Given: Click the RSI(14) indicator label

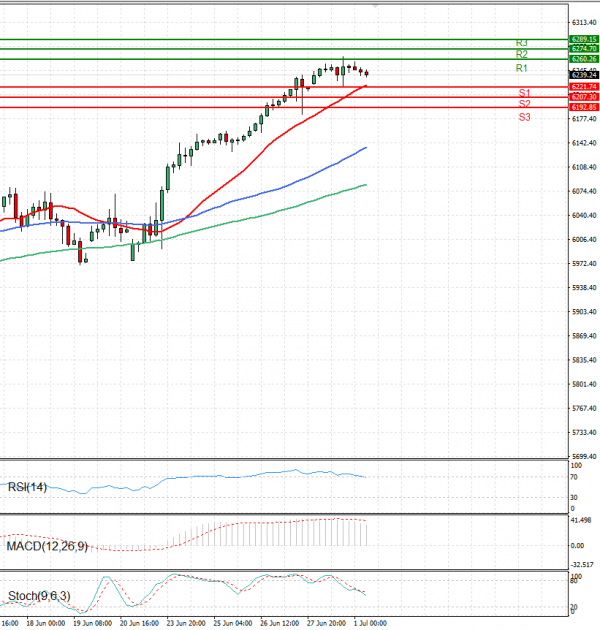Looking at the screenshot, I should [x=27, y=487].
